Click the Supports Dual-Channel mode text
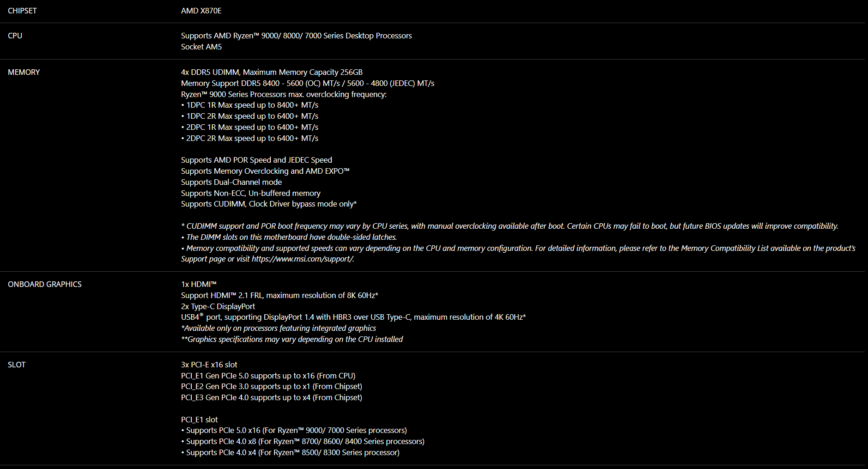Viewport: 868px width, 469px height. (231, 182)
